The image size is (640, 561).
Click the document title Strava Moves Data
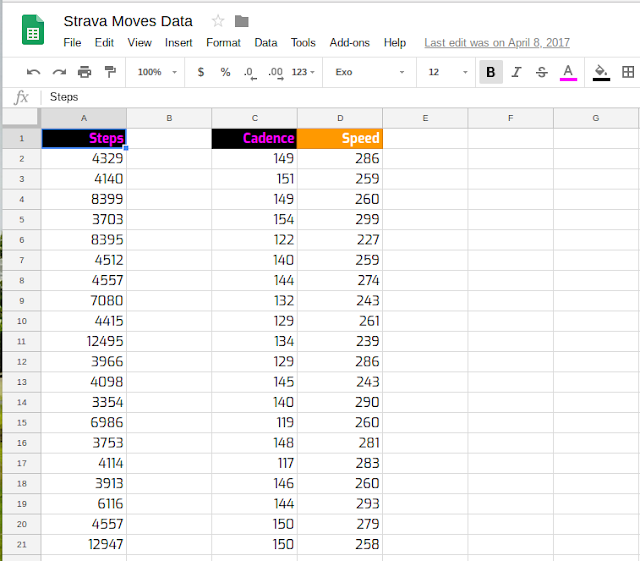pos(128,21)
